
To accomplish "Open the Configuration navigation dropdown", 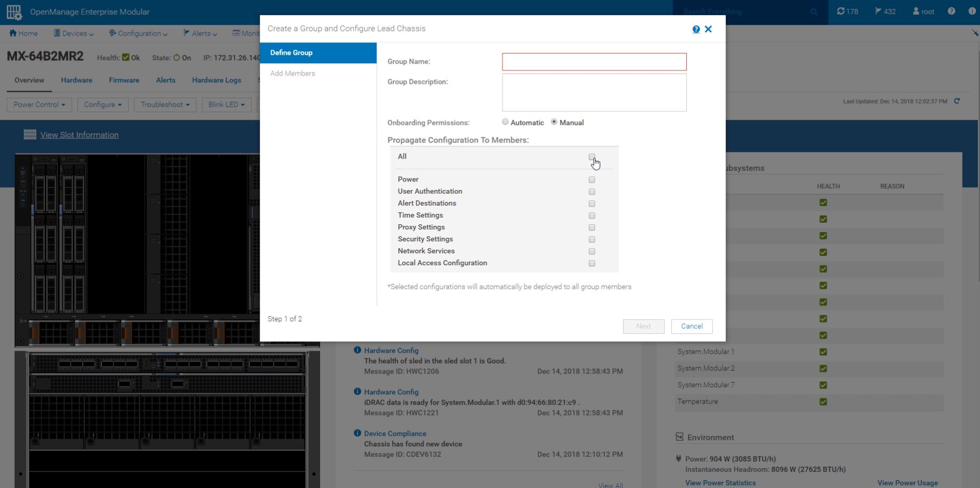I will point(138,33).
